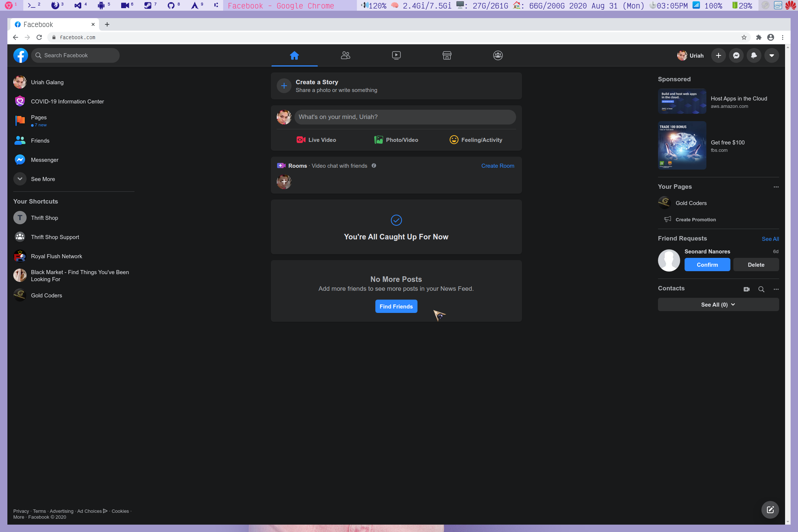Open the Friends tab icon in top navigation
Screen dimensions: 798x532
click(x=345, y=55)
